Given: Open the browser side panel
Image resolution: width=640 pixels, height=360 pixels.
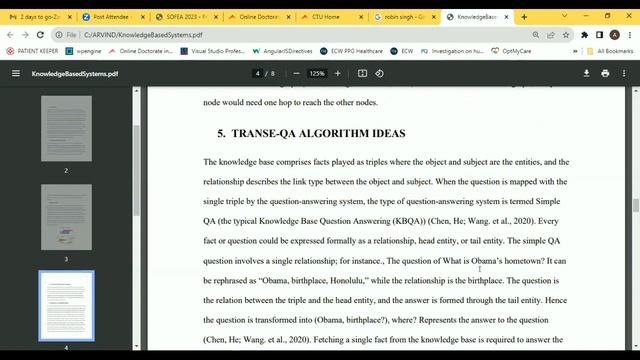Looking at the screenshot, I should click(x=599, y=35).
